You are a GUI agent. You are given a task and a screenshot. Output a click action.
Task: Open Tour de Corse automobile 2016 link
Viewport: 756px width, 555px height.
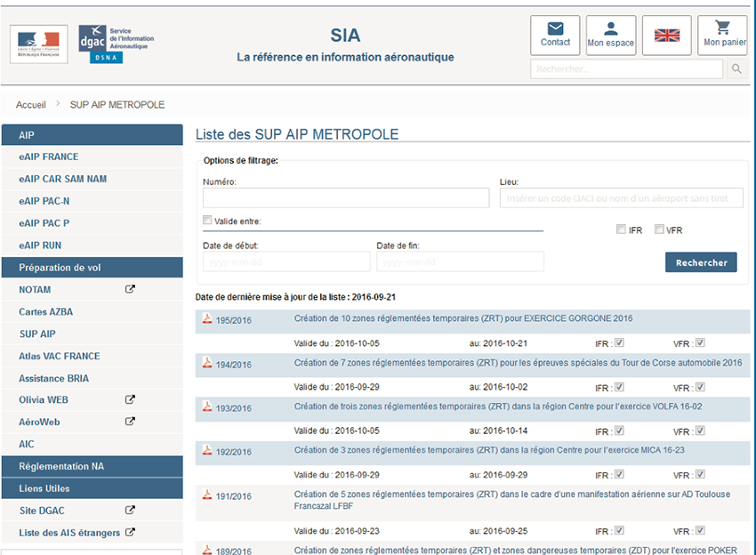click(x=518, y=363)
